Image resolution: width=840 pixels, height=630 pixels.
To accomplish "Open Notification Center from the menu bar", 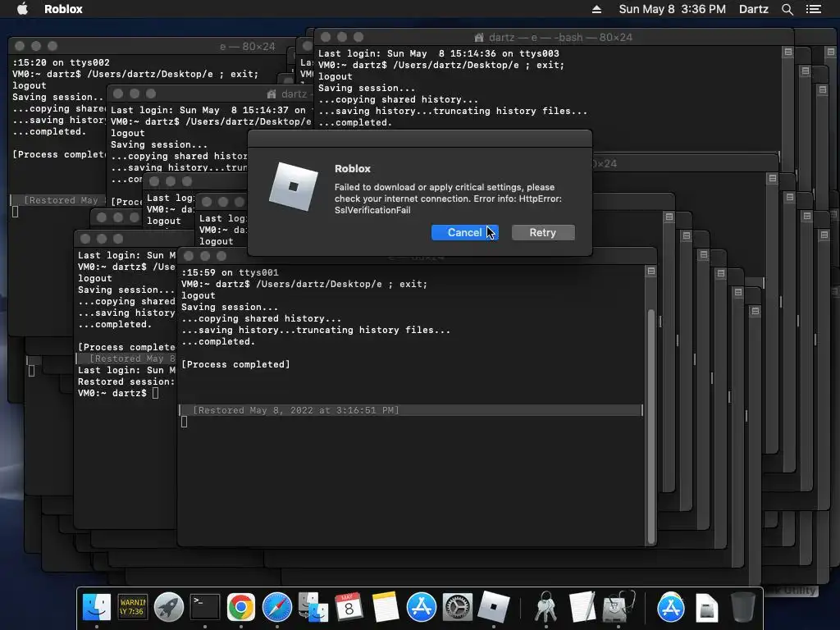I will coord(813,9).
